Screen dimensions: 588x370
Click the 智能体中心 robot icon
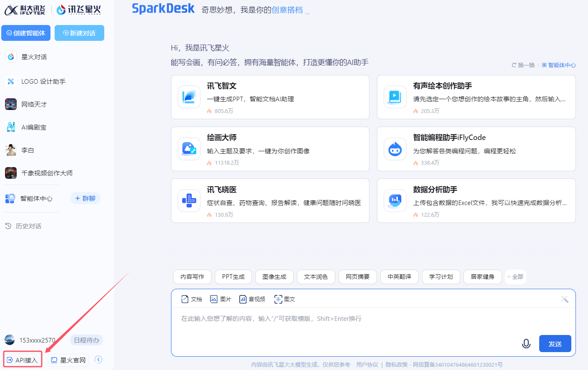[10, 198]
